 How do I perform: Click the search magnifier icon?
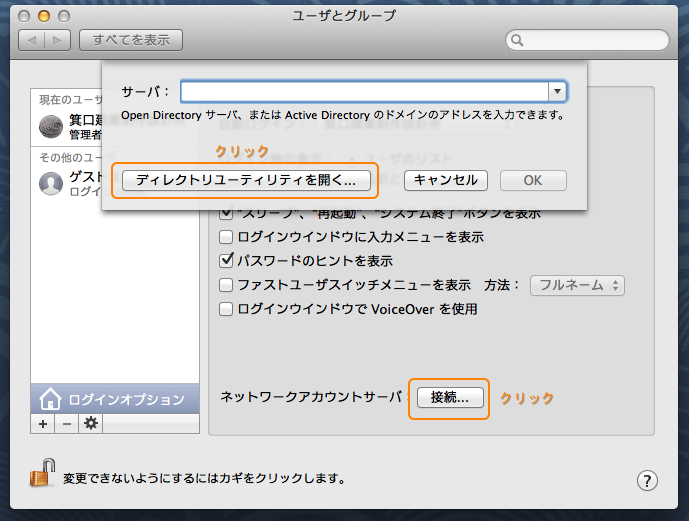click(x=517, y=40)
